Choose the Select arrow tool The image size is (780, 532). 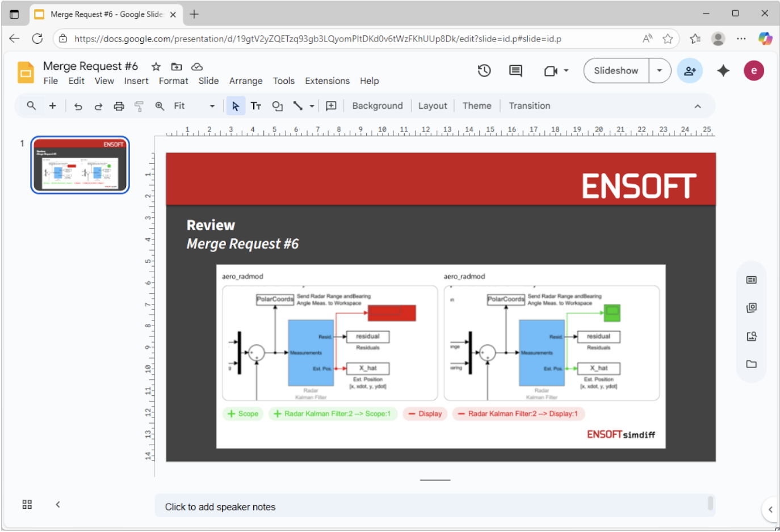[236, 106]
